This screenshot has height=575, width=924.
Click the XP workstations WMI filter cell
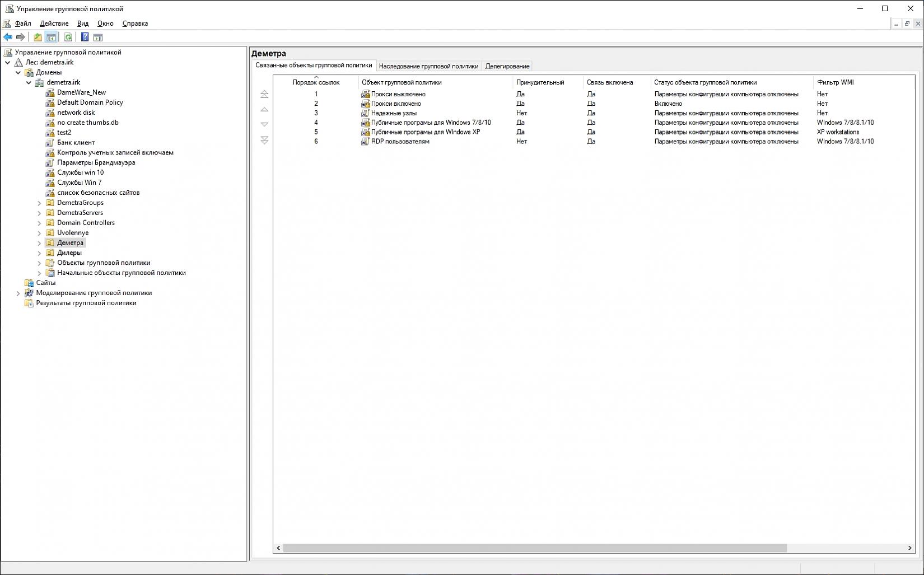click(838, 132)
